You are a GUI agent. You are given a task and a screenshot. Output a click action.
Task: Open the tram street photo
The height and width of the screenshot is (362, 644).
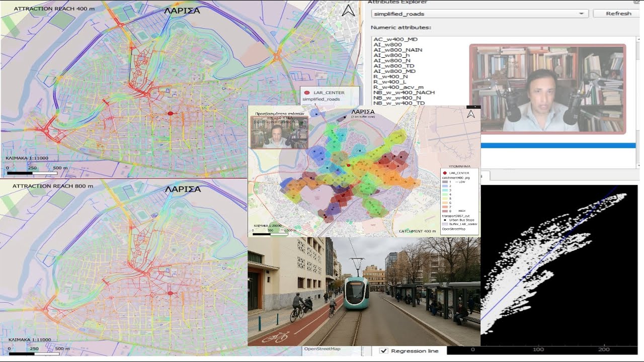[364, 292]
